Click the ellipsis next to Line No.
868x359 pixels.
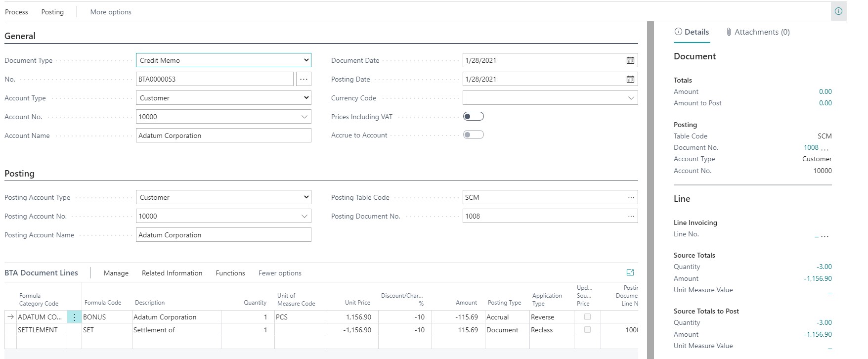(x=825, y=236)
